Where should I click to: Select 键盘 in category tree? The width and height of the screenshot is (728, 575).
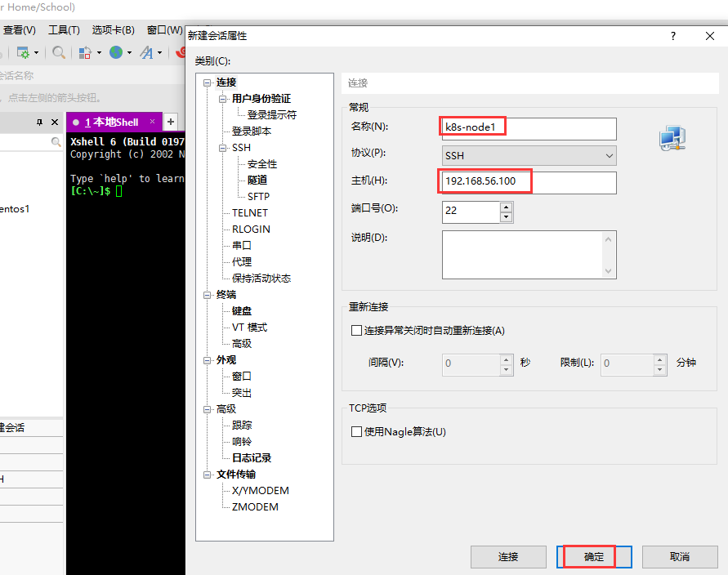coord(241,311)
